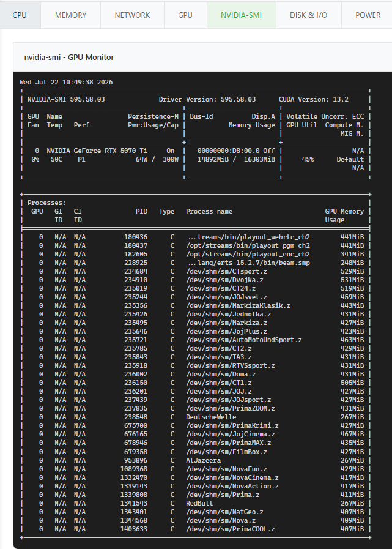Click process '/dev/shm/sm/FilmBox.z'
The width and height of the screenshot is (392, 549).
coord(226,452)
